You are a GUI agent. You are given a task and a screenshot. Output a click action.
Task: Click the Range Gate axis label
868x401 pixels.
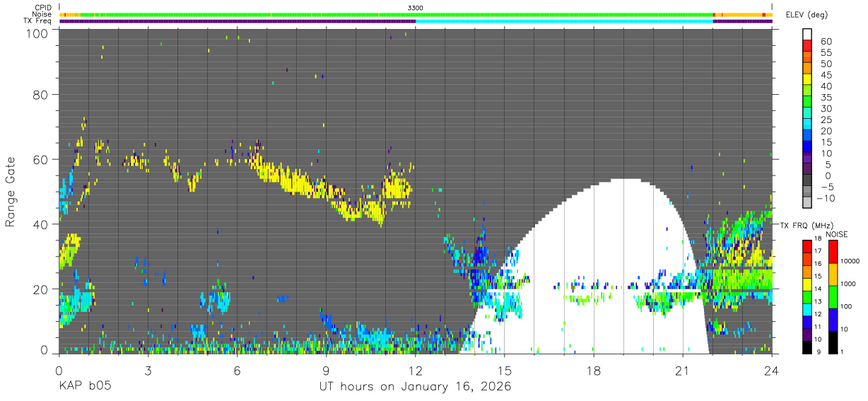pos(11,192)
